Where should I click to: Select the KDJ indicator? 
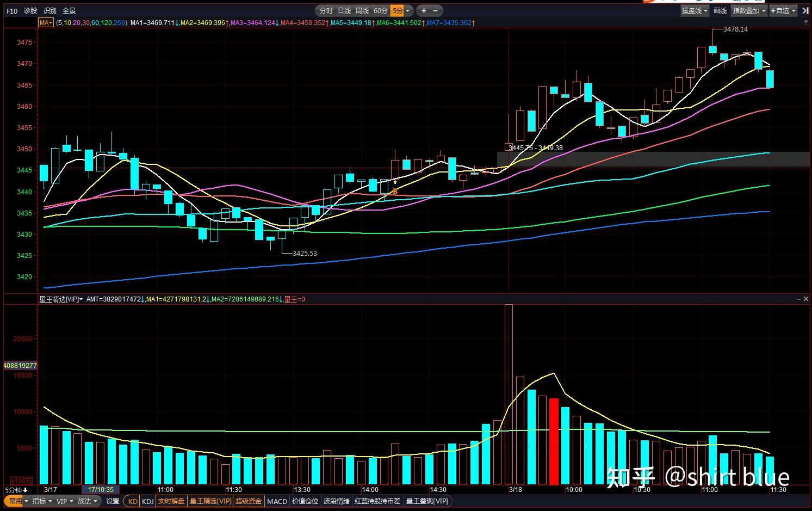tap(148, 501)
